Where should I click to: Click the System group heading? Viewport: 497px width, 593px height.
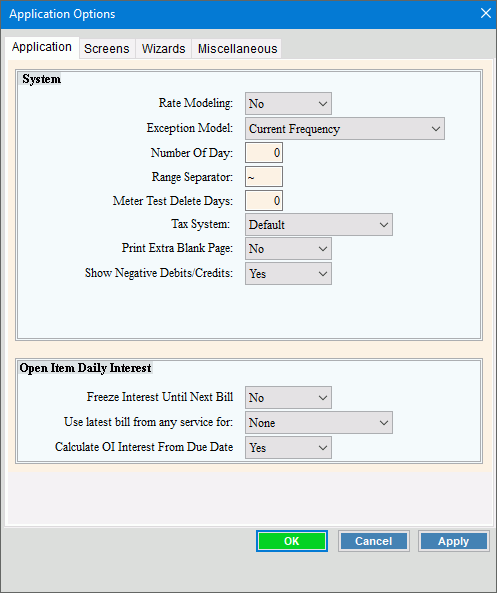coord(41,79)
